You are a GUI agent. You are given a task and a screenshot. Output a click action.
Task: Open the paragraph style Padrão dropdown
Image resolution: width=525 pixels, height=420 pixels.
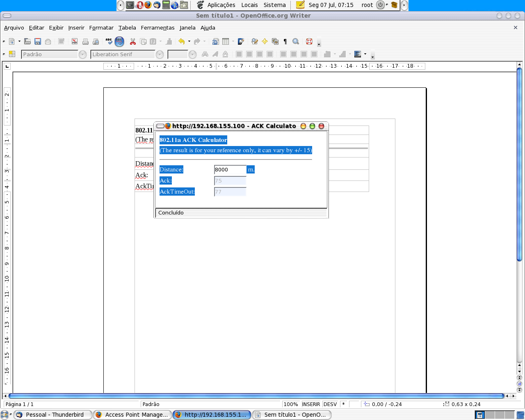coord(83,54)
